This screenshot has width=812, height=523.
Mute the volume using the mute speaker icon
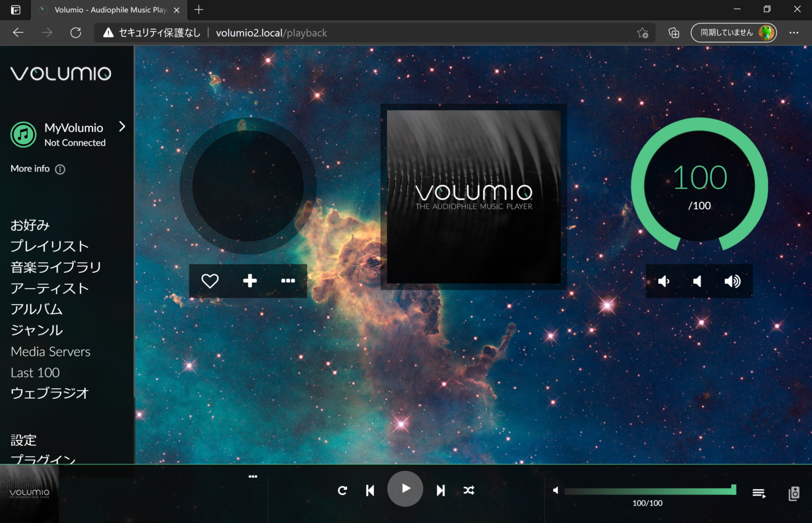pos(697,281)
